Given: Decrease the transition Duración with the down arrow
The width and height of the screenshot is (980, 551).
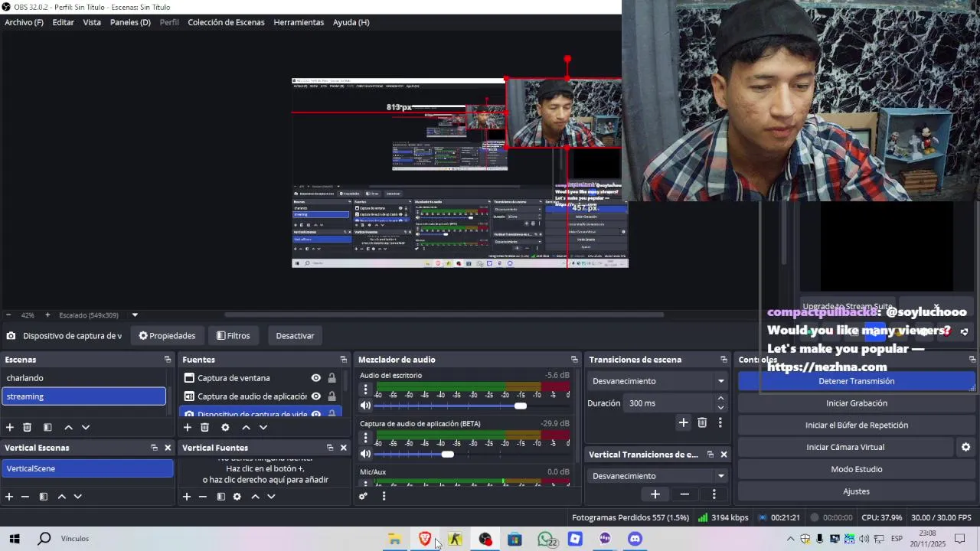Looking at the screenshot, I should point(720,407).
